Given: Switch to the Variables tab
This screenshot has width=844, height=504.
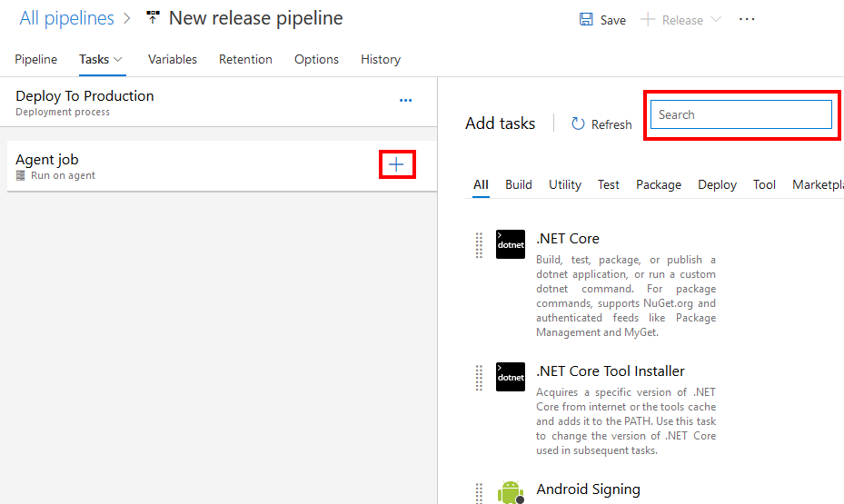Looking at the screenshot, I should (x=173, y=59).
